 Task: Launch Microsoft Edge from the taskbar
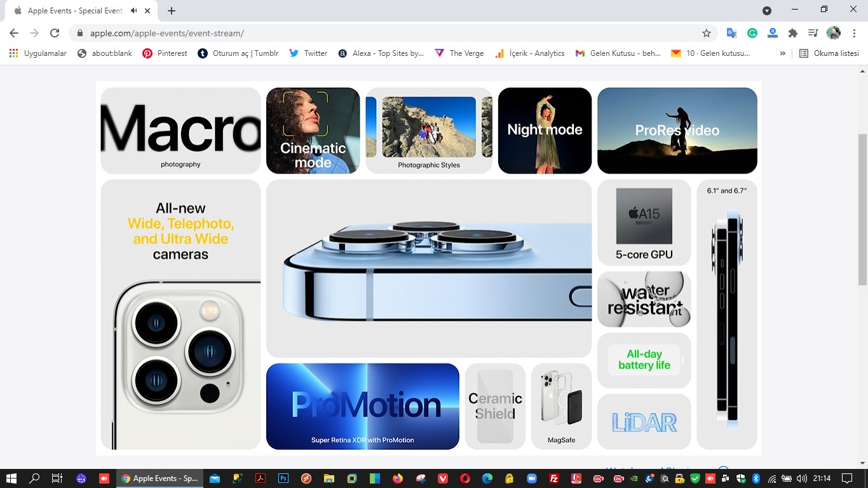(487, 478)
